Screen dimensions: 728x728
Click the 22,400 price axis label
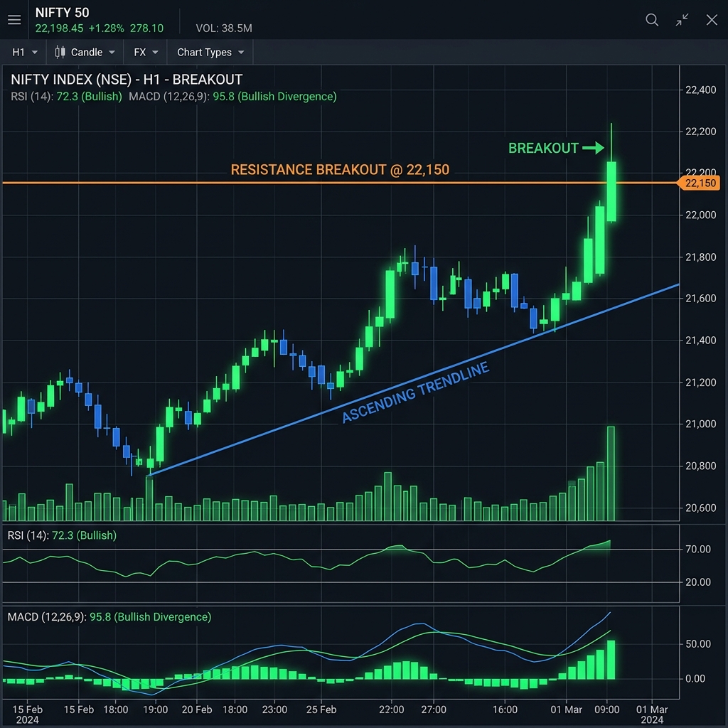tap(700, 90)
